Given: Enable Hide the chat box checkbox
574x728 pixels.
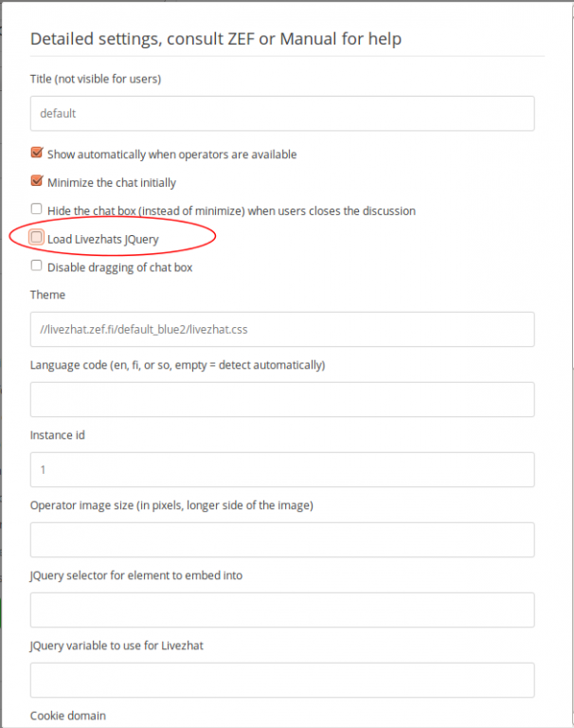Looking at the screenshot, I should tap(36, 209).
